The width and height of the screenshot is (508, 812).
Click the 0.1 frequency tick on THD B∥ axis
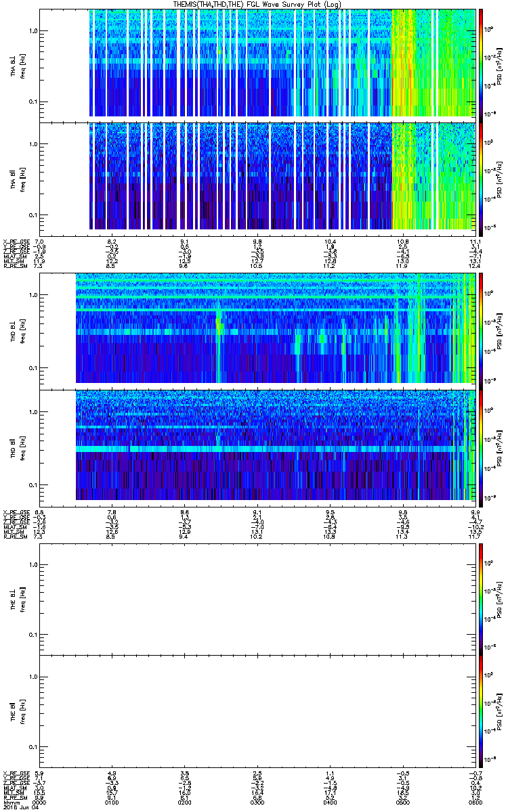click(33, 485)
